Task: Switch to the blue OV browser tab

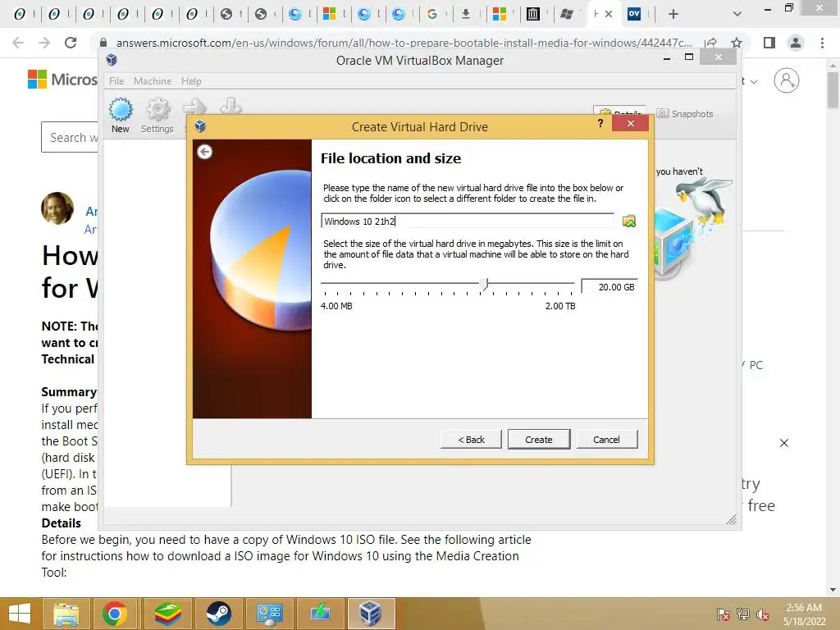Action: pyautogui.click(x=634, y=15)
